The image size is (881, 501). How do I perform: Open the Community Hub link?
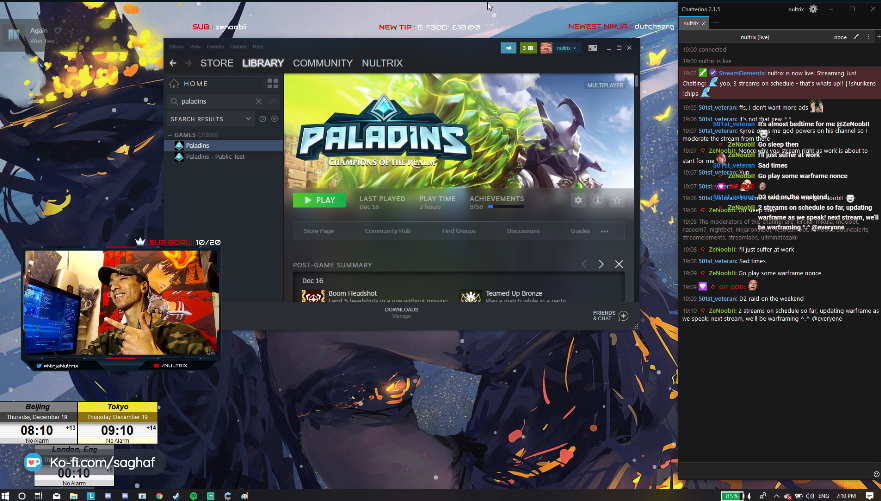coord(388,231)
